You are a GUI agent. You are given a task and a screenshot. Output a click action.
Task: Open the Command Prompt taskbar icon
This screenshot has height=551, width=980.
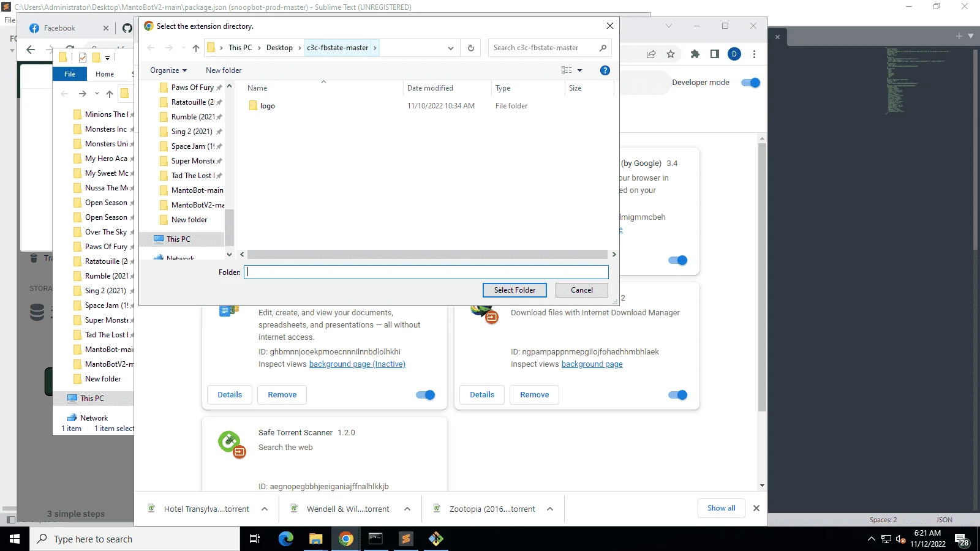pyautogui.click(x=376, y=539)
